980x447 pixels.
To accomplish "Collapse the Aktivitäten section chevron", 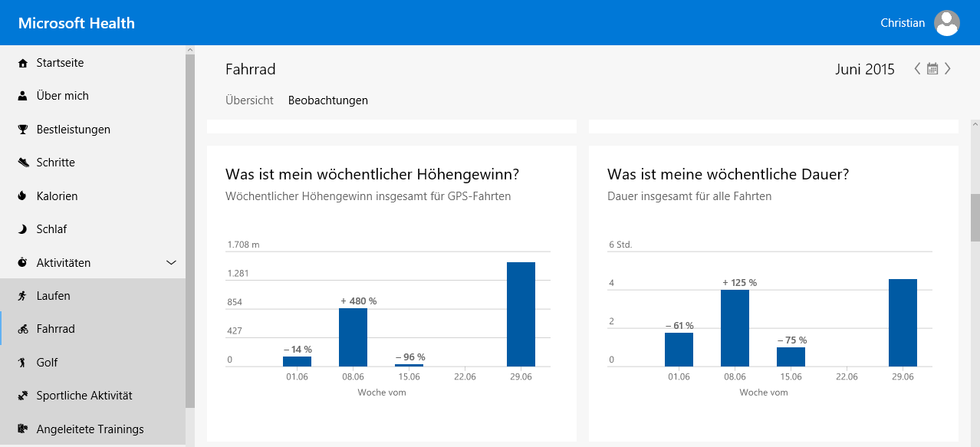I will point(171,263).
